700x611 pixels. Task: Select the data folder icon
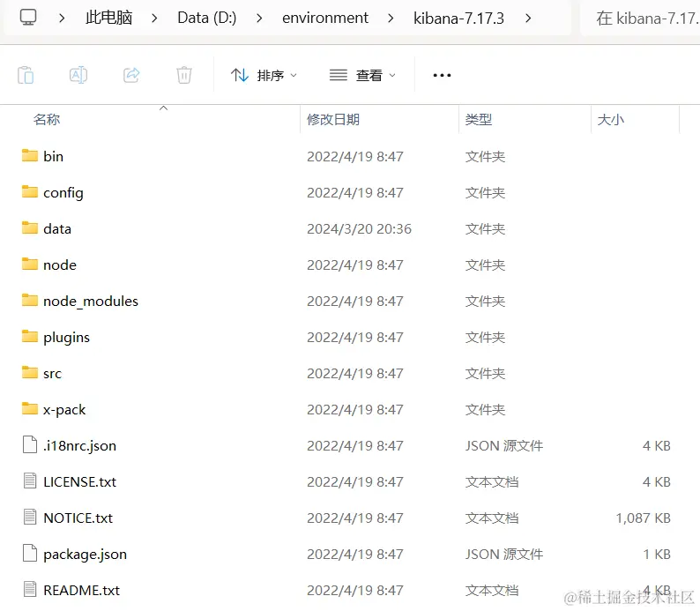[x=30, y=227]
